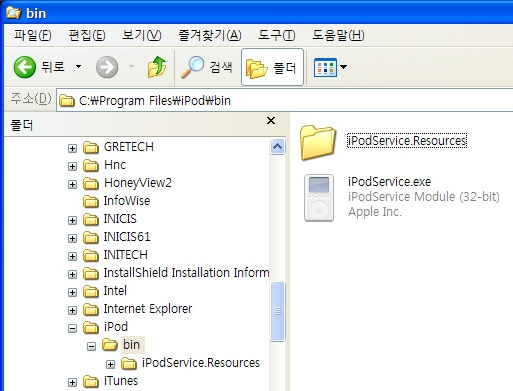Select the Internet Explorer folder icon

click(91, 309)
